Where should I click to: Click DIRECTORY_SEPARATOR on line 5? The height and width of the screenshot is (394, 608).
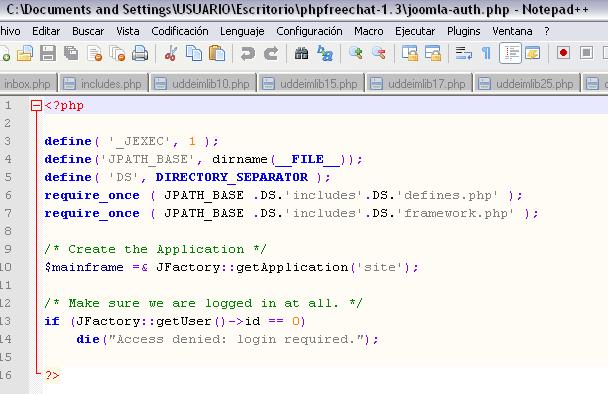[231, 177]
